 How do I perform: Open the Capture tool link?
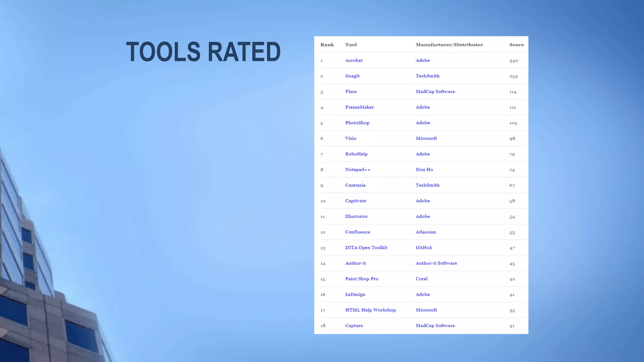pyautogui.click(x=354, y=326)
